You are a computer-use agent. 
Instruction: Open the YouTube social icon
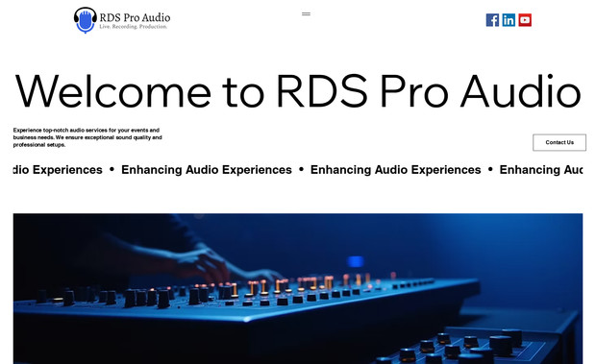click(x=525, y=20)
